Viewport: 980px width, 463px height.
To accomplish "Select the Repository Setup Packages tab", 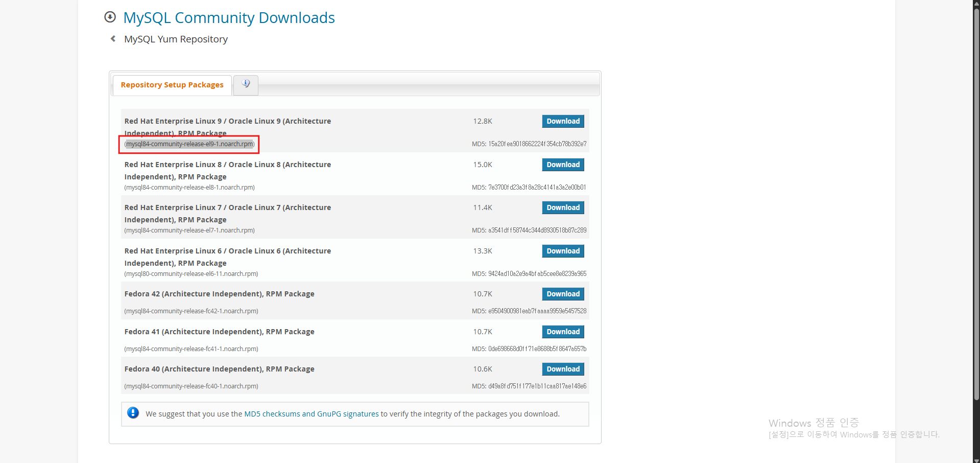I will click(172, 85).
